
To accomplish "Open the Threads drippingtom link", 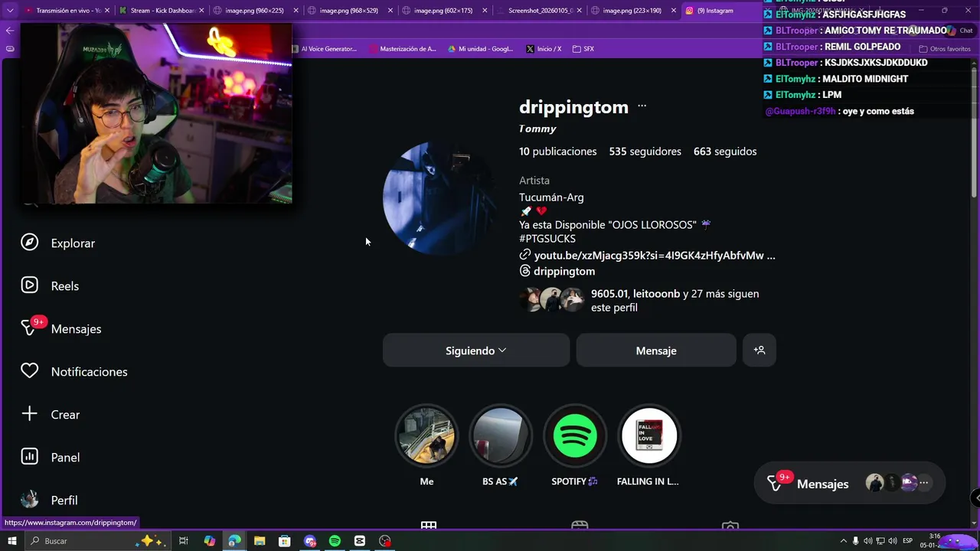I will coord(557,271).
